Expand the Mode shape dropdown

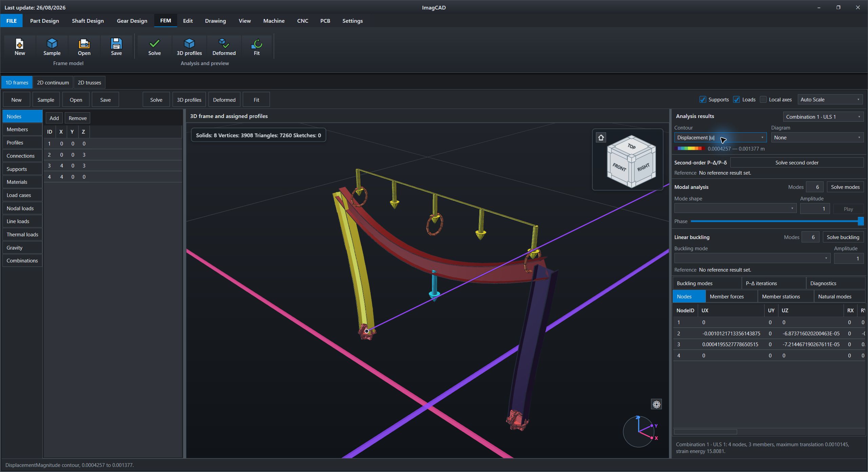(x=735, y=208)
